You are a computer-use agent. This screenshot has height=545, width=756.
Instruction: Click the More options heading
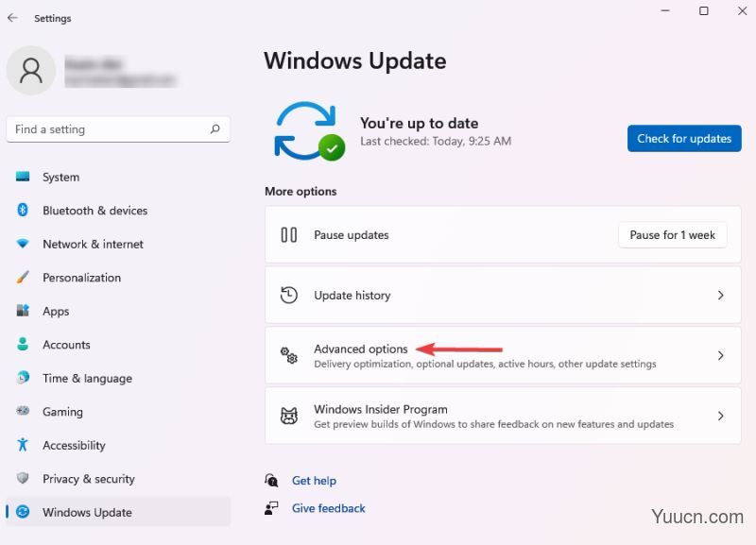click(301, 192)
